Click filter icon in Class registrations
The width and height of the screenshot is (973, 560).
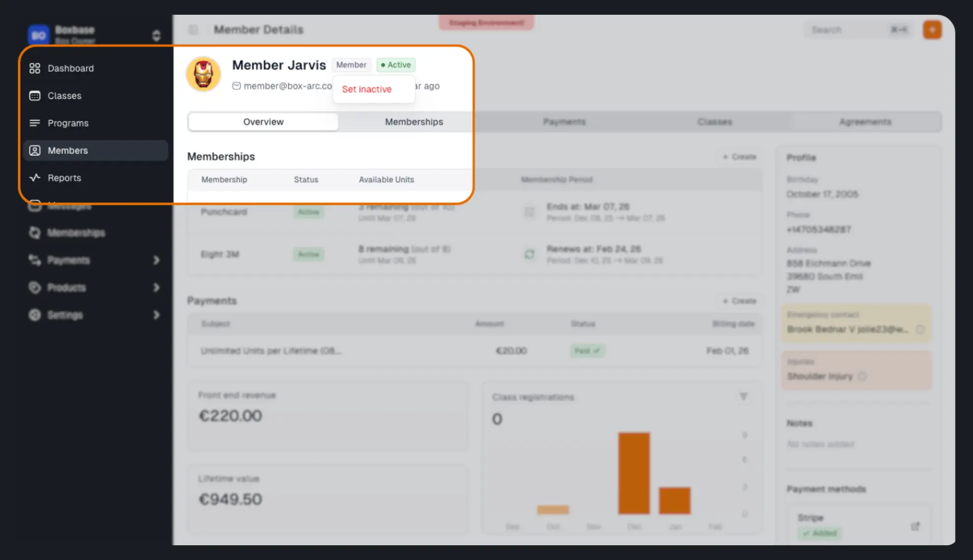[744, 396]
